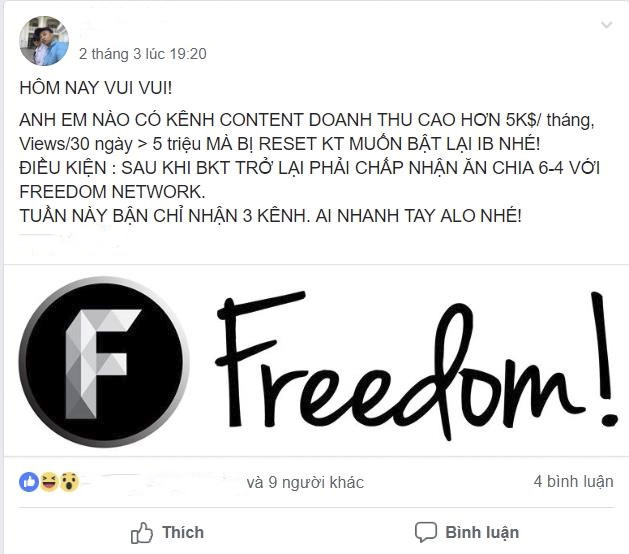The image size is (629, 554).
Task: Click the Bình luận speech bubble icon
Action: 426,533
